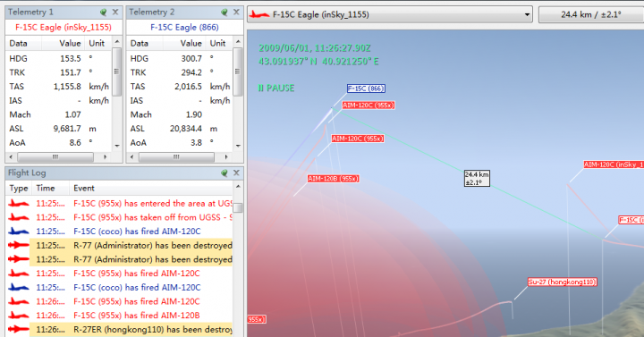The height and width of the screenshot is (337, 644).
Task: Close the Flight Log panel
Action: click(x=236, y=173)
